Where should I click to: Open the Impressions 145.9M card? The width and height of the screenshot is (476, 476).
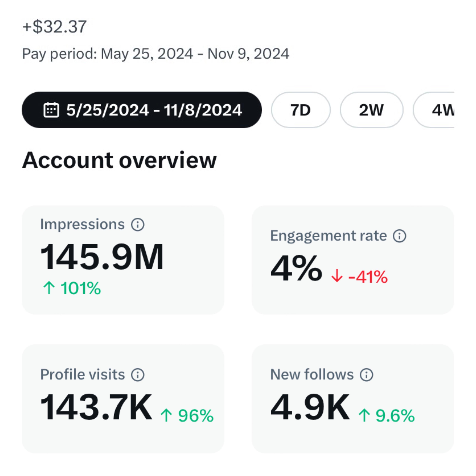click(123, 260)
